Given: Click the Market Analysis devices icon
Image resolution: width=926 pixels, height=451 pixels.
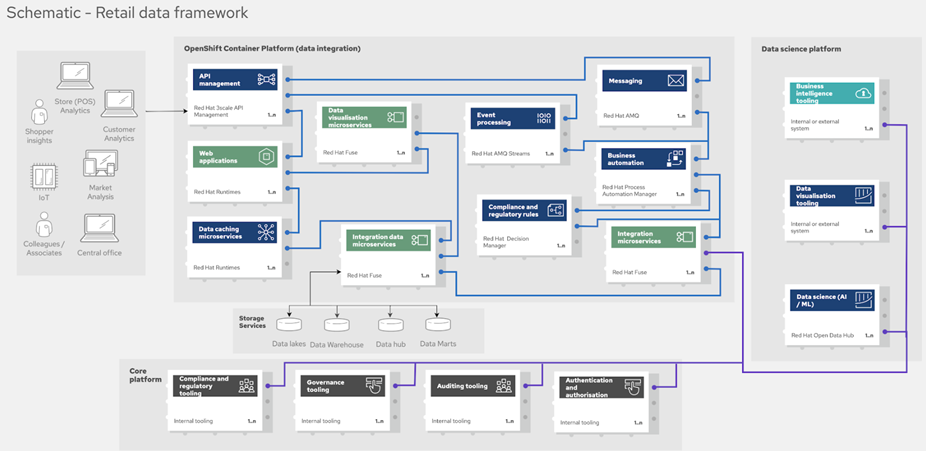Looking at the screenshot, I should point(100,164).
